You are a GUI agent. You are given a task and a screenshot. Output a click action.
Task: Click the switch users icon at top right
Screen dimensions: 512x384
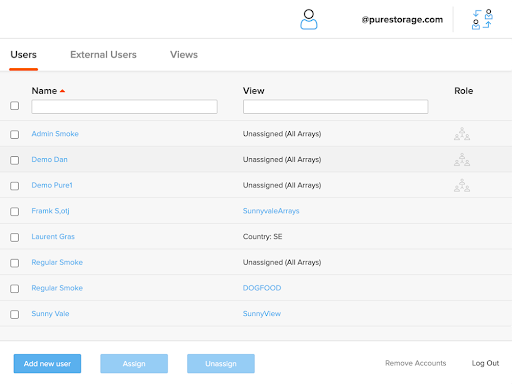(x=482, y=19)
